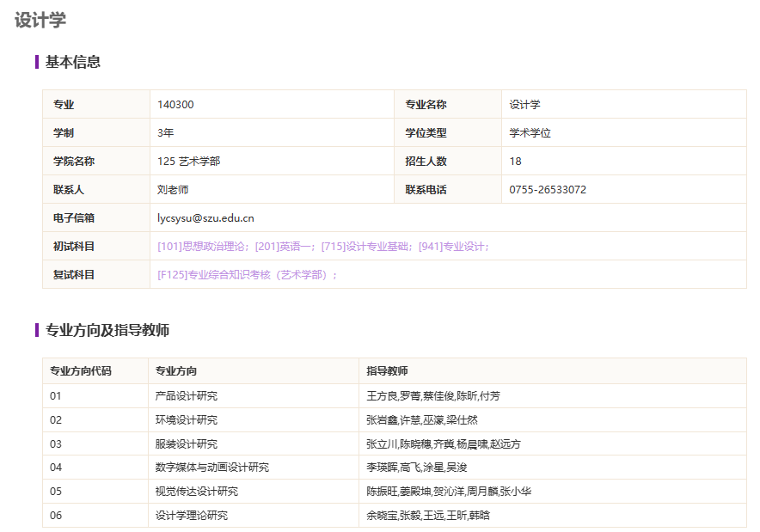760x532 pixels.
Task: Select the 产品设计研究 direction row
Action: point(187,396)
